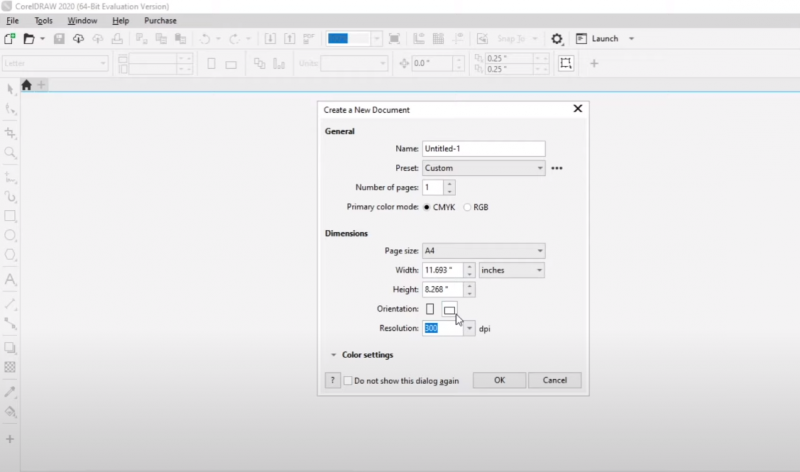Open the units dropdown showing inches
The height and width of the screenshot is (472, 800).
(x=511, y=270)
